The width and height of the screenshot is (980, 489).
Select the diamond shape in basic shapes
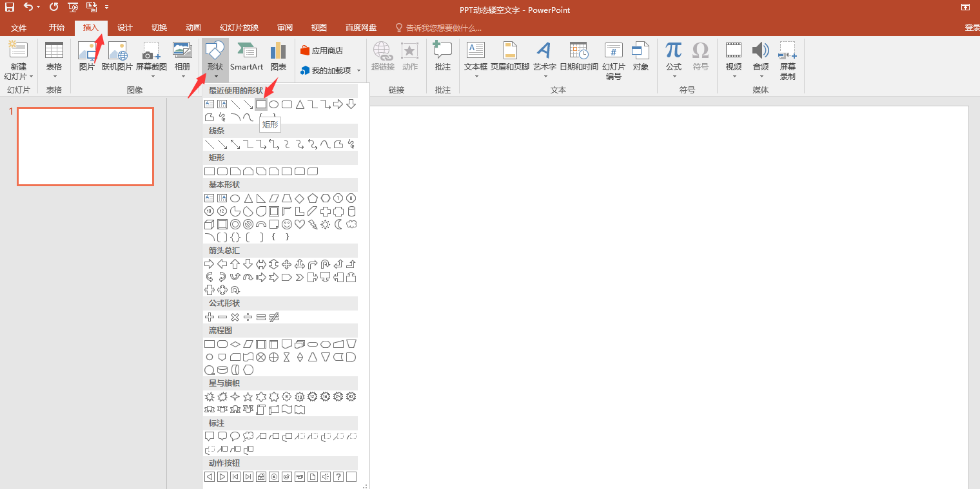click(300, 198)
